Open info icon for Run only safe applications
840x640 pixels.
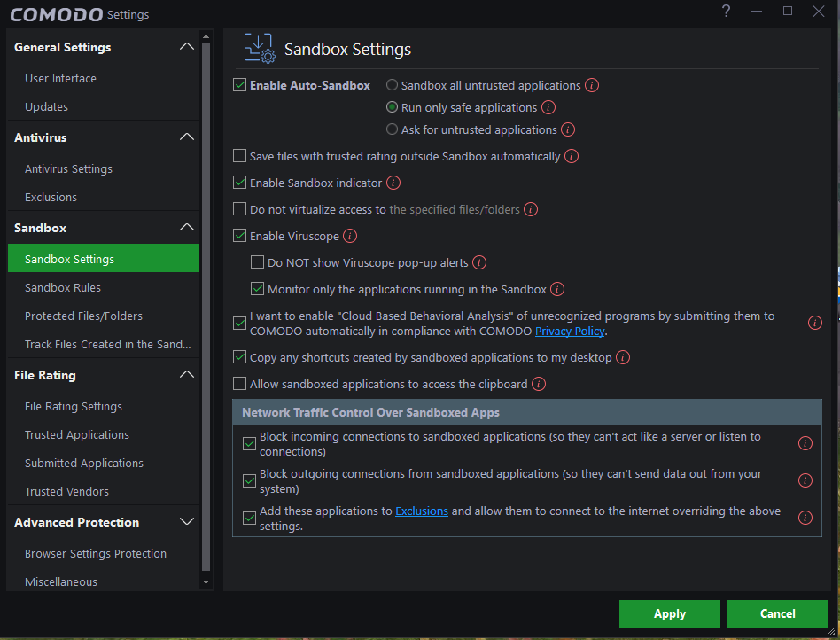coord(548,108)
